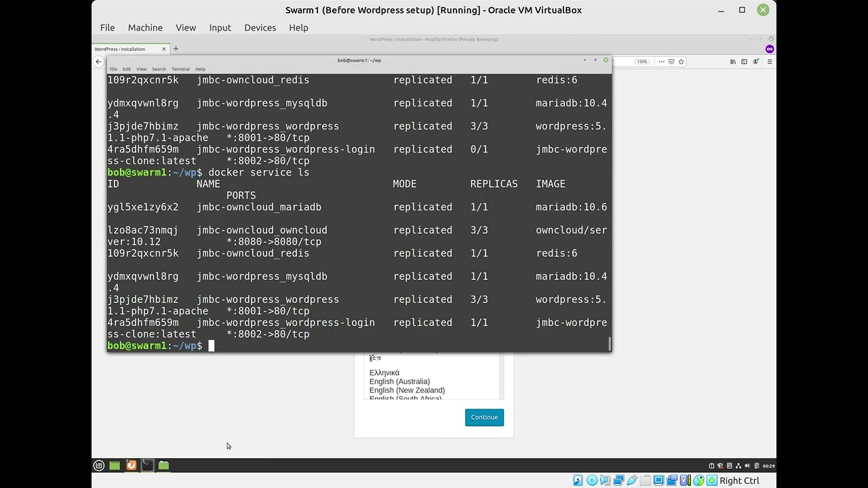Click the VirtualBox USB status icon

pyautogui.click(x=632, y=481)
